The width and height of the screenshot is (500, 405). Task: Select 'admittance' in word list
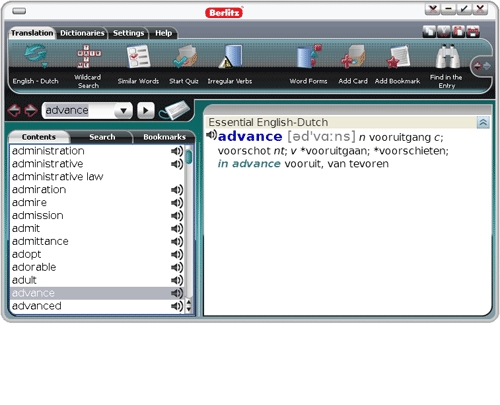40,241
